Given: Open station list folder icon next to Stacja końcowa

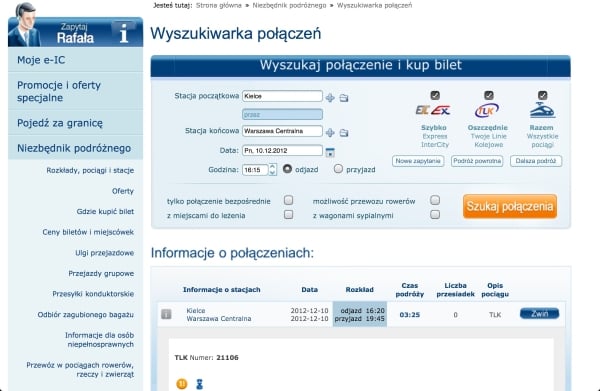Looking at the screenshot, I should pos(344,133).
